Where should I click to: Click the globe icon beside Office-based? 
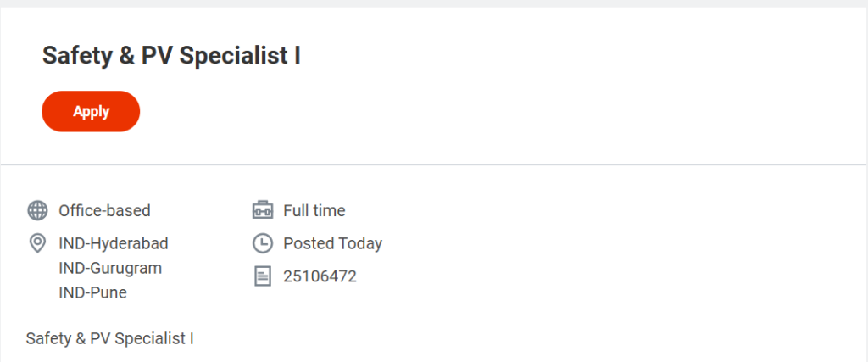tap(37, 210)
